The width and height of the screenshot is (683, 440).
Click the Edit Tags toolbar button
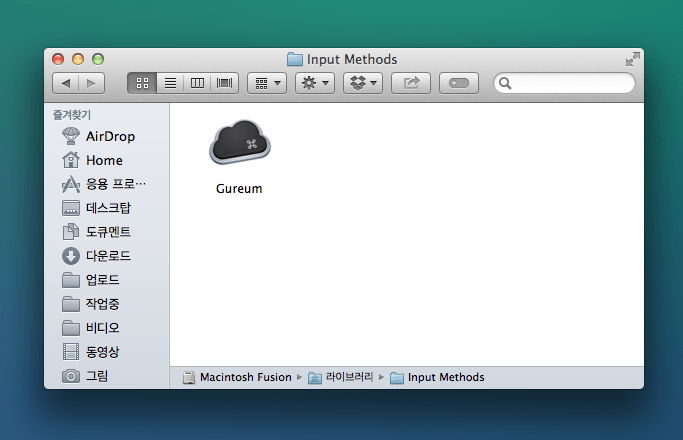(x=459, y=83)
